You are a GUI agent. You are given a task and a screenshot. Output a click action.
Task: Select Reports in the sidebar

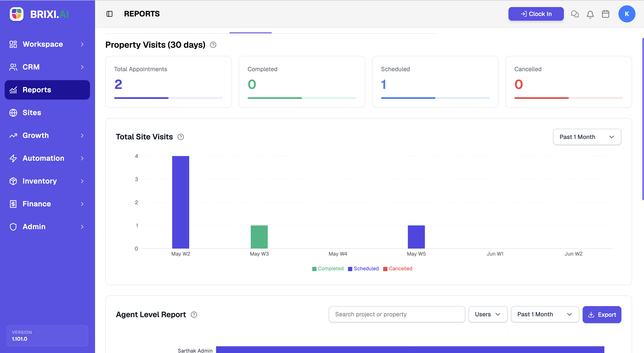47,90
